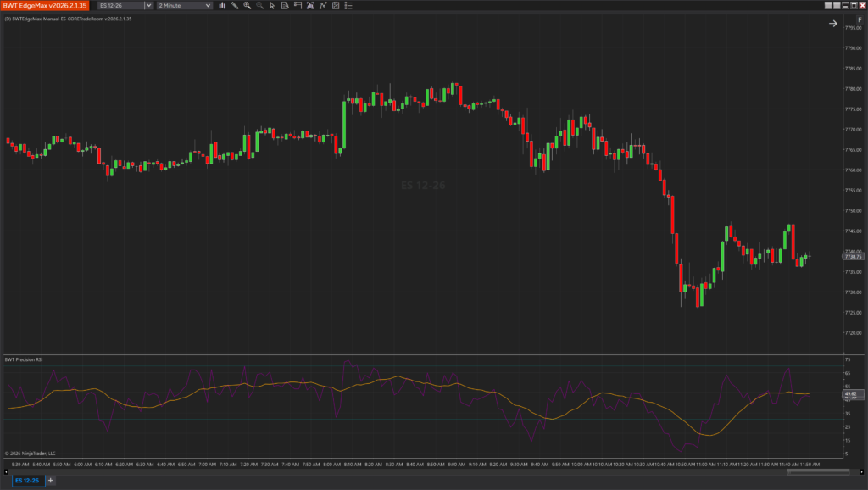Activate the zoom in magnifier
The width and height of the screenshot is (868, 490).
(x=248, y=6)
